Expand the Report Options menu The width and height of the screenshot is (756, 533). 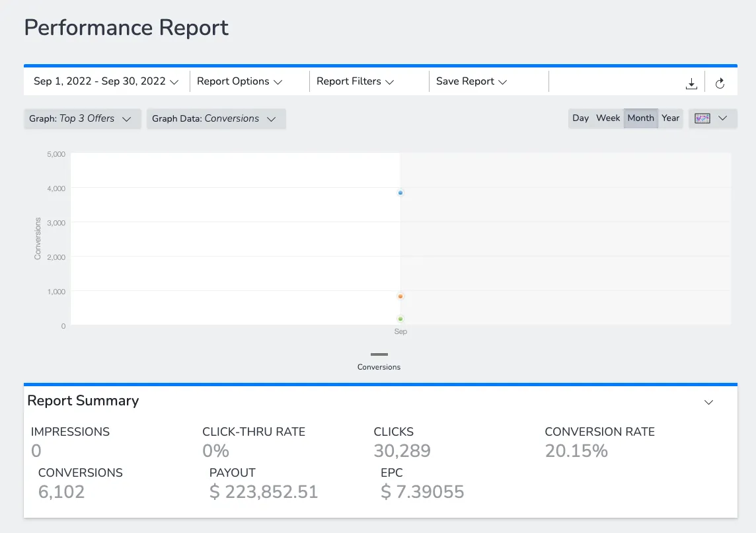[x=240, y=81]
